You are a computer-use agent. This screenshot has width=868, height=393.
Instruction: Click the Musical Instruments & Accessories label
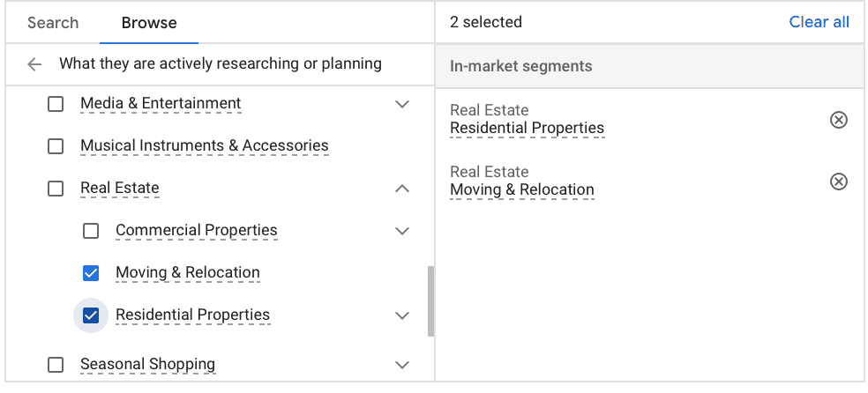(204, 146)
